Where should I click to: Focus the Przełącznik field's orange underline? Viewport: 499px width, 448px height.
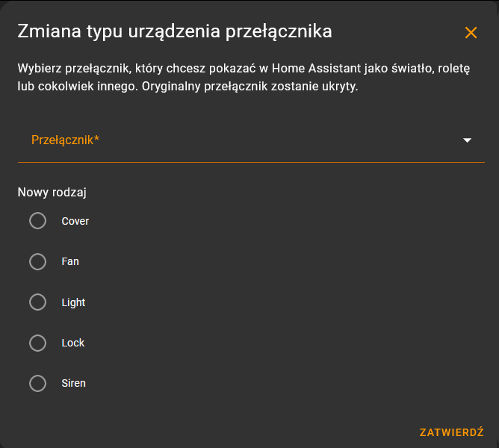(251, 162)
